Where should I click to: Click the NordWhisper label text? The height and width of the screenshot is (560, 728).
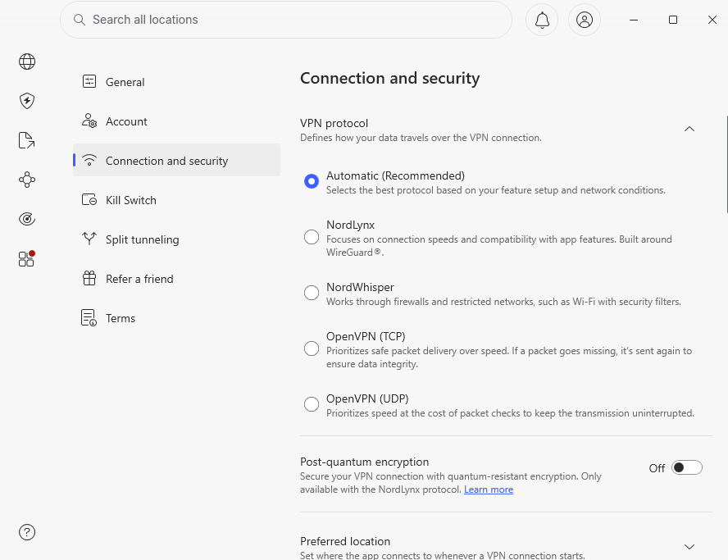[360, 287]
